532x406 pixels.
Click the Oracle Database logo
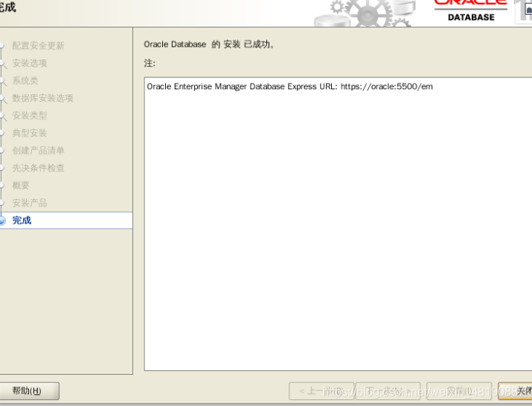coord(471,11)
